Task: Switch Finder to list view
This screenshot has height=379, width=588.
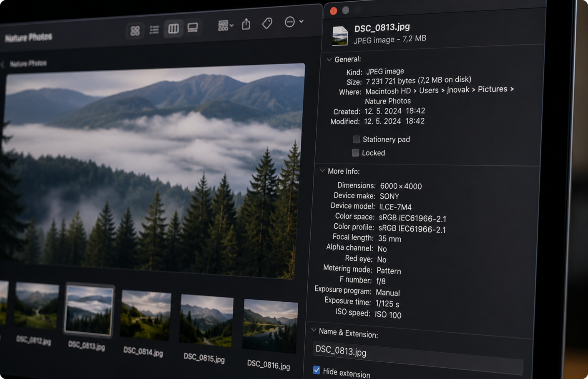Action: 154,30
